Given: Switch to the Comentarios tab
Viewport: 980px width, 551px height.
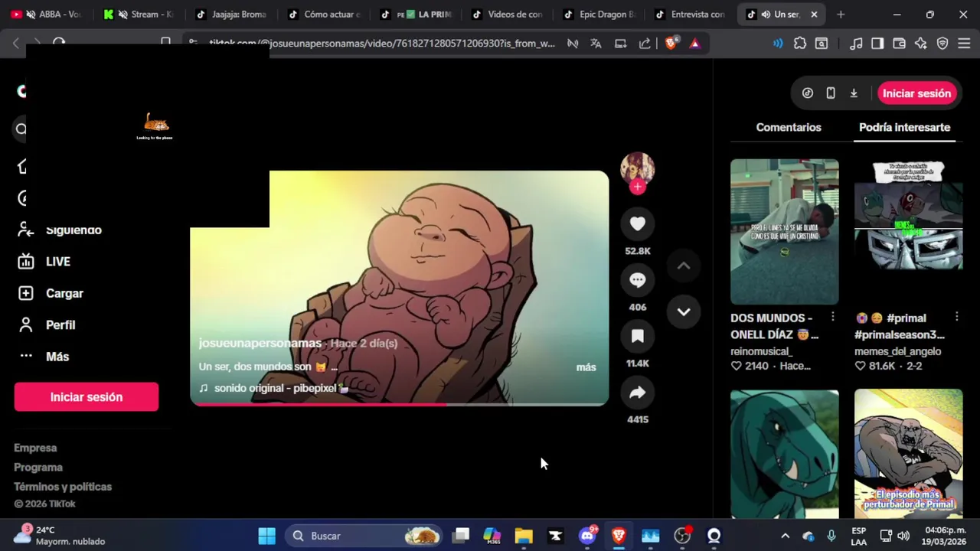Looking at the screenshot, I should click(789, 127).
